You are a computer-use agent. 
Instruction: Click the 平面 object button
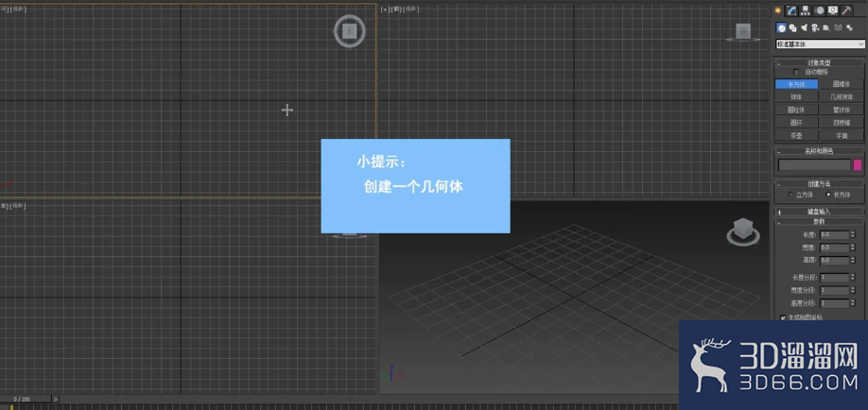click(842, 135)
